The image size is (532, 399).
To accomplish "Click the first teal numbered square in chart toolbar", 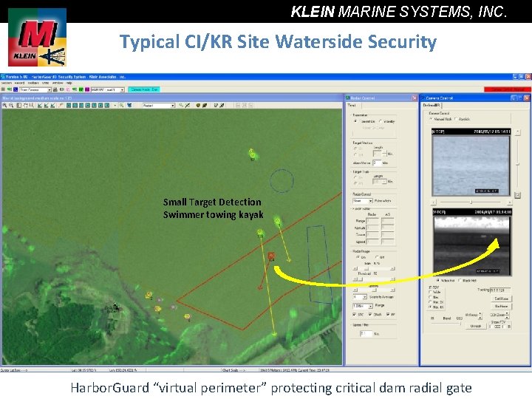I will (69, 106).
